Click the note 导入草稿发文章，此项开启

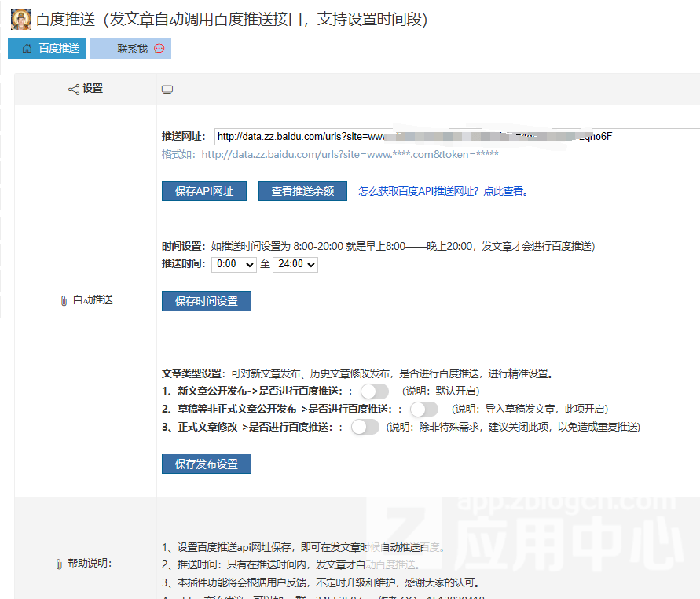click(530, 410)
